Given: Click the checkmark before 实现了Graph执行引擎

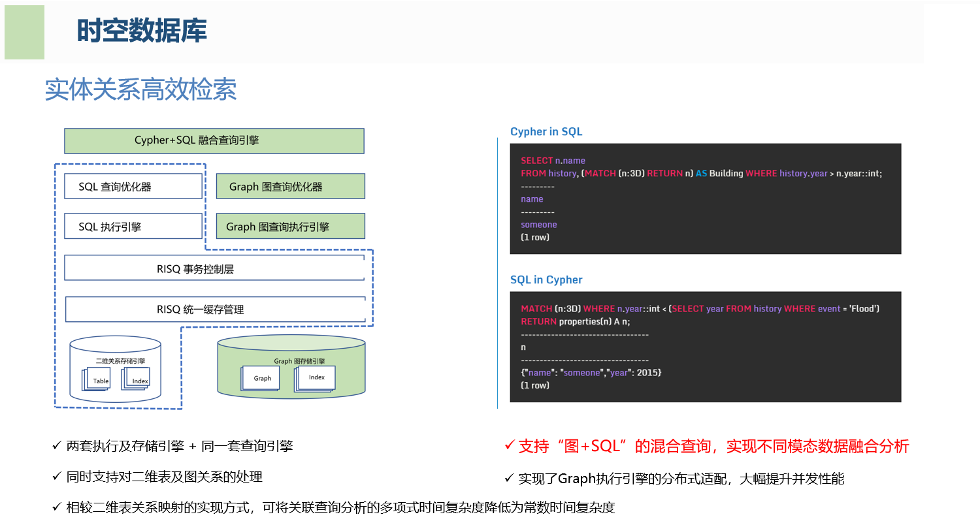Looking at the screenshot, I should [x=509, y=479].
